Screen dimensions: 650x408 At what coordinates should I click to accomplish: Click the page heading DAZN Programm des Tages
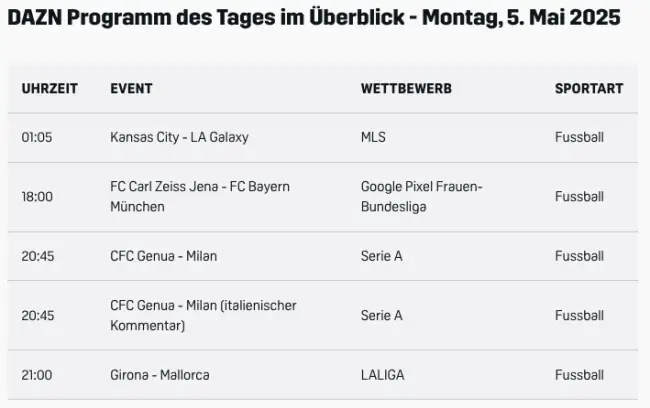click(x=313, y=19)
